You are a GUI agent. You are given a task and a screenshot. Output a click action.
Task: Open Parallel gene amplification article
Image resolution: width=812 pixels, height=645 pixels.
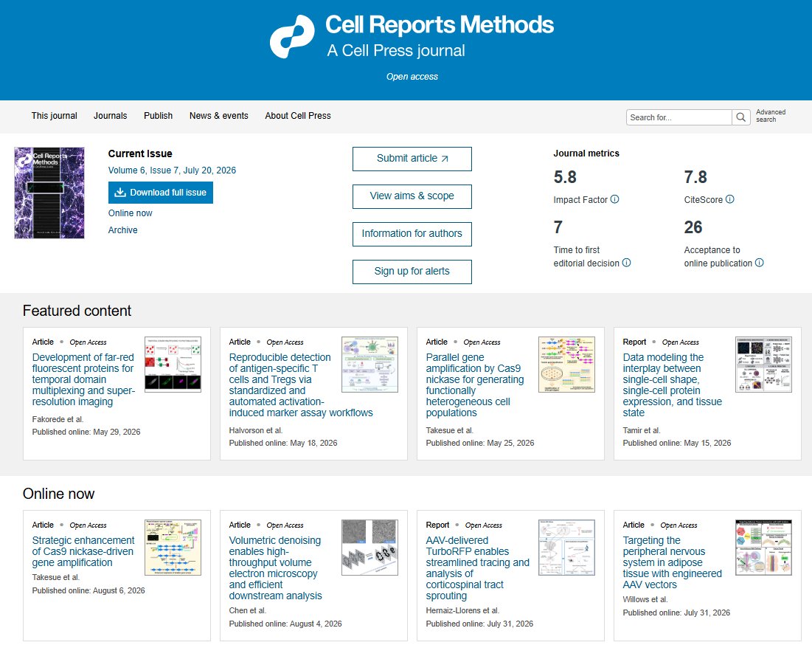pyautogui.click(x=475, y=385)
